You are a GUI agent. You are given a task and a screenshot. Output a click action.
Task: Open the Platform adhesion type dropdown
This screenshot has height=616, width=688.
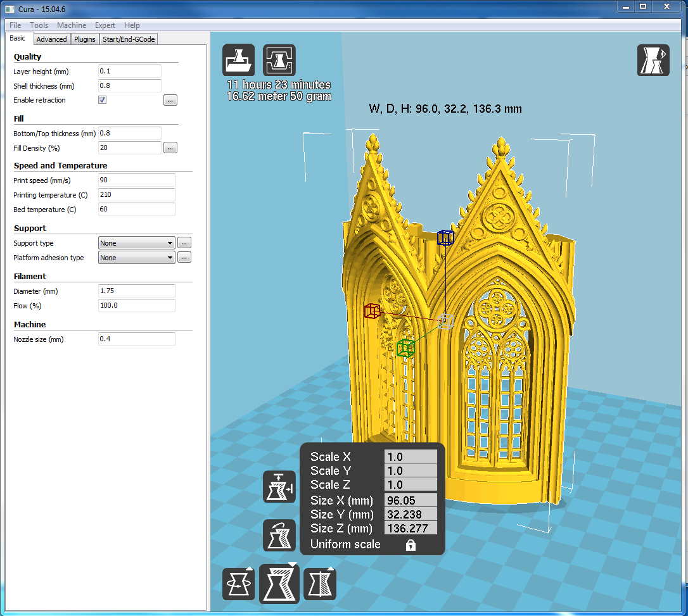pyautogui.click(x=137, y=258)
